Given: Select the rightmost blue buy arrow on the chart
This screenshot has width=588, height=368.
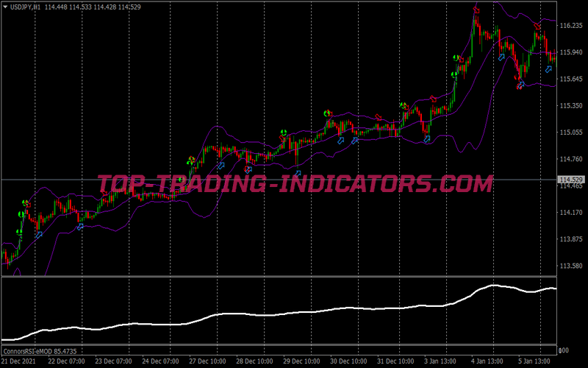Looking at the screenshot, I should click(548, 69).
